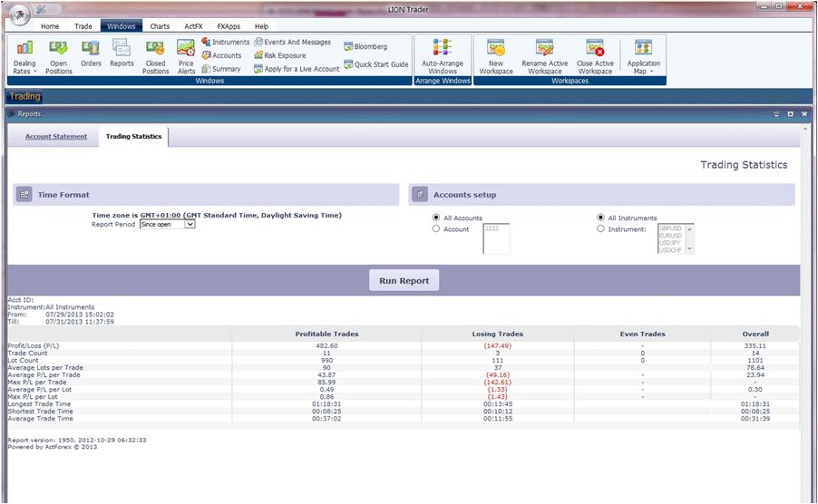Image resolution: width=818 pixels, height=504 pixels.
Task: Click Rename Active Workspace
Action: [x=545, y=57]
